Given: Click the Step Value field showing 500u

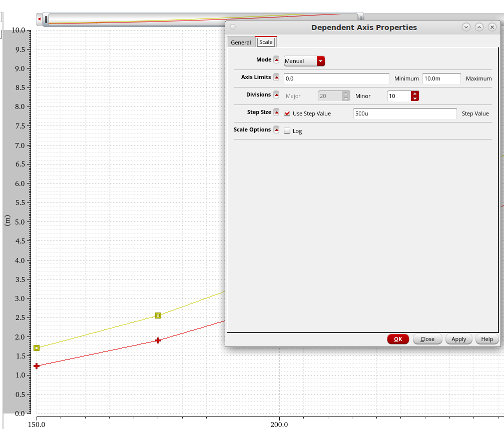Looking at the screenshot, I should (405, 113).
